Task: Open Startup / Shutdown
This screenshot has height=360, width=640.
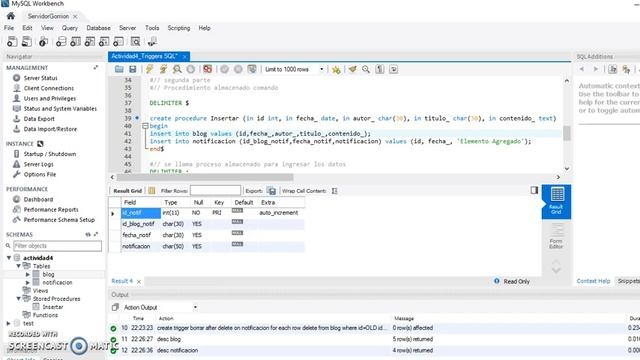Action: click(50, 154)
